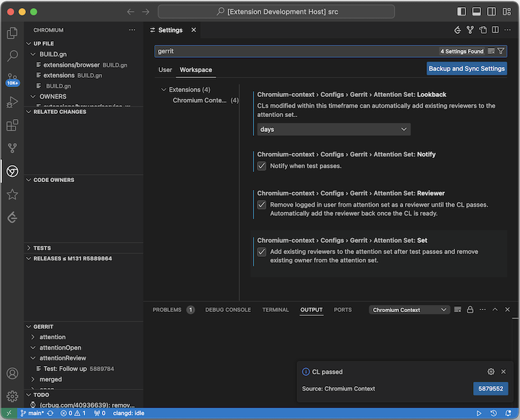Open Source Control with 10K+ badge

12,79
